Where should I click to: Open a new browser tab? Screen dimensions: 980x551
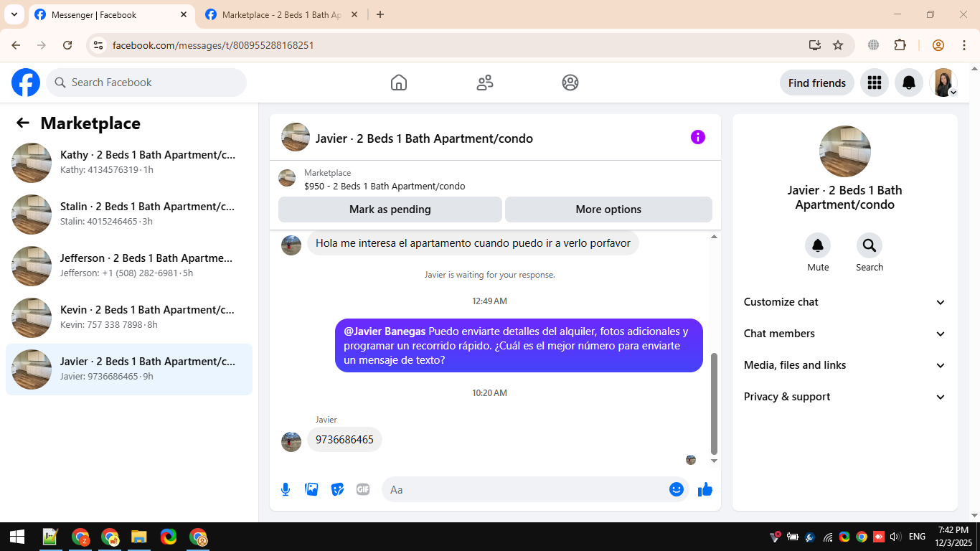380,14
